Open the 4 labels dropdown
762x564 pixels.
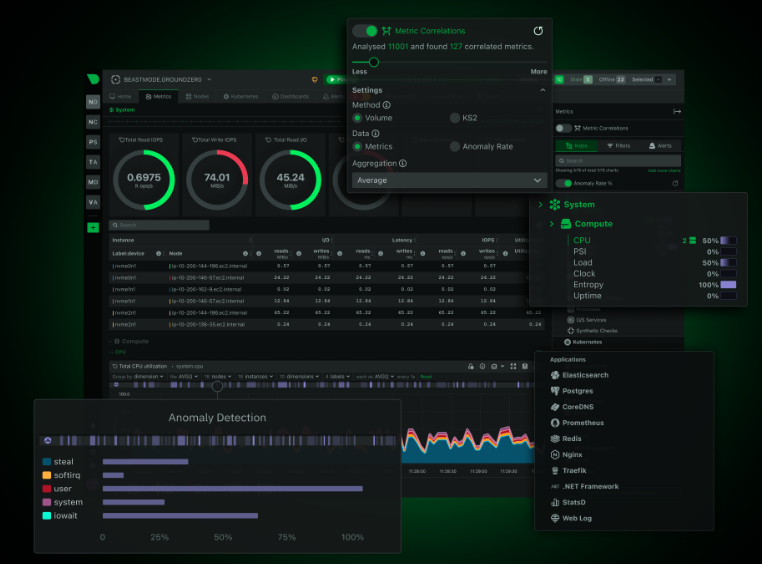[x=337, y=376]
